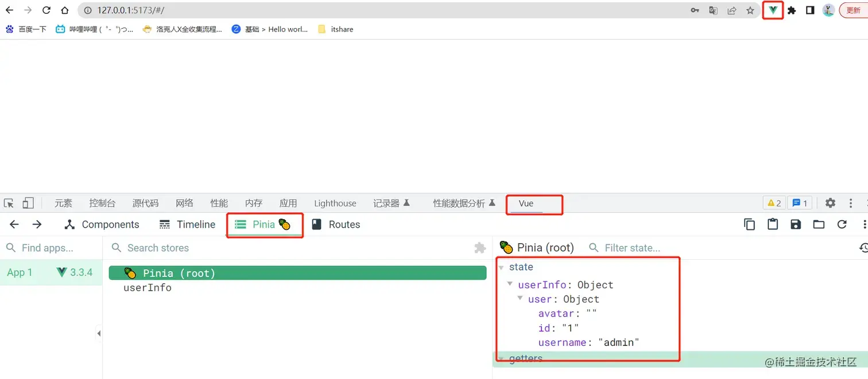The height and width of the screenshot is (379, 868).
Task: Click the share page icon in address bar
Action: (x=732, y=10)
